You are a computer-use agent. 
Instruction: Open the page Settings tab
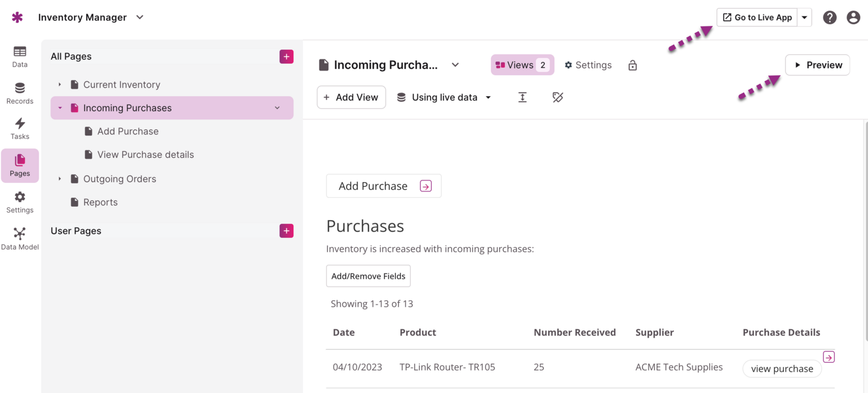[588, 65]
